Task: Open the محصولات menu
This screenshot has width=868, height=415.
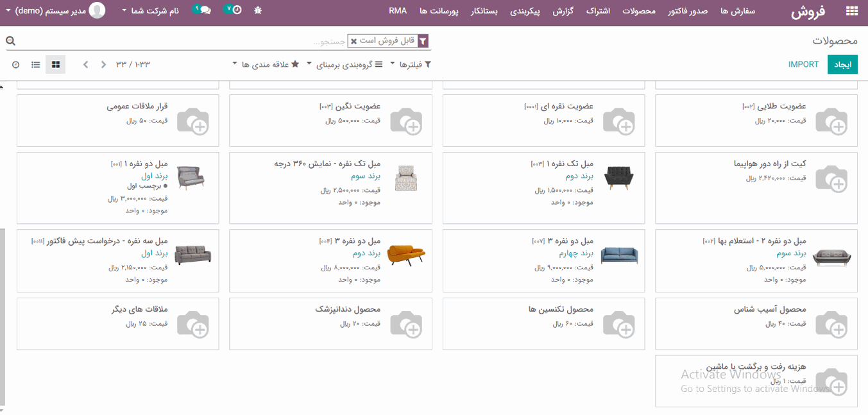Action: pyautogui.click(x=638, y=11)
